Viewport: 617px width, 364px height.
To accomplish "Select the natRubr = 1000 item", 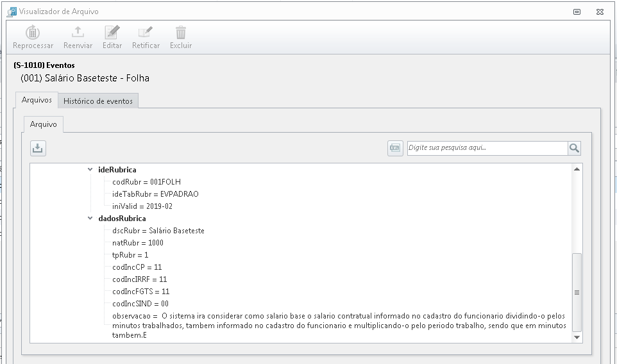I will coord(138,243).
